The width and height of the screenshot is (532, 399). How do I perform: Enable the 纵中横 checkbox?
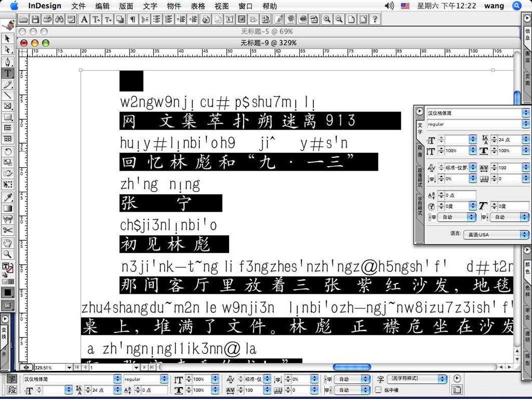[378, 390]
